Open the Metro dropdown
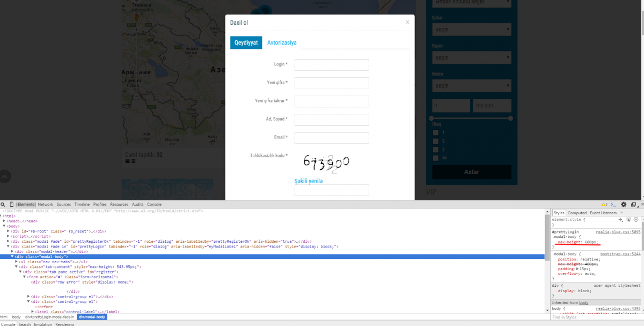The width and height of the screenshot is (644, 326). (472, 85)
